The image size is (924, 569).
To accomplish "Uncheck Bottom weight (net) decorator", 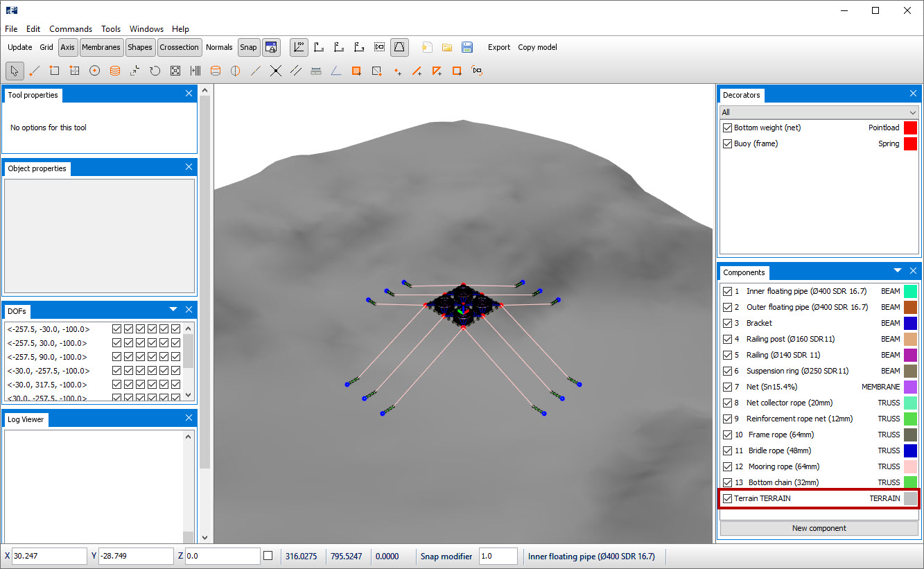I will coord(727,128).
